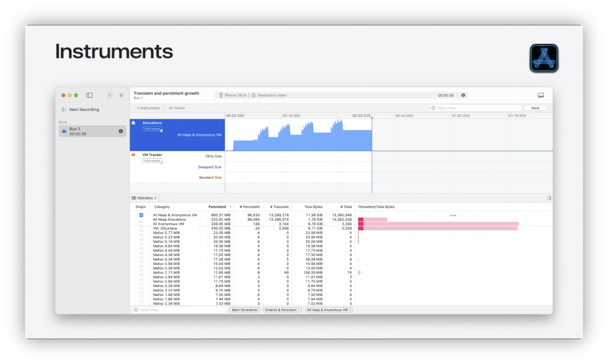Click the recording info icon beside 00:00:39
Screen dimensions: 608x364
click(x=463, y=95)
